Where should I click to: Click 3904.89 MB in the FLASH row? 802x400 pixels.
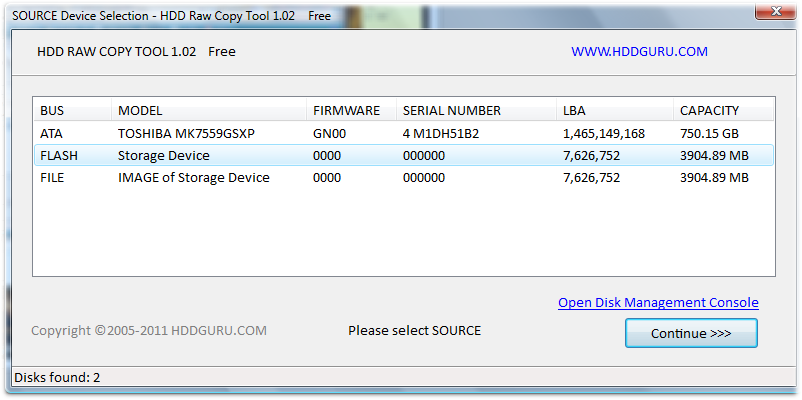[x=715, y=155]
